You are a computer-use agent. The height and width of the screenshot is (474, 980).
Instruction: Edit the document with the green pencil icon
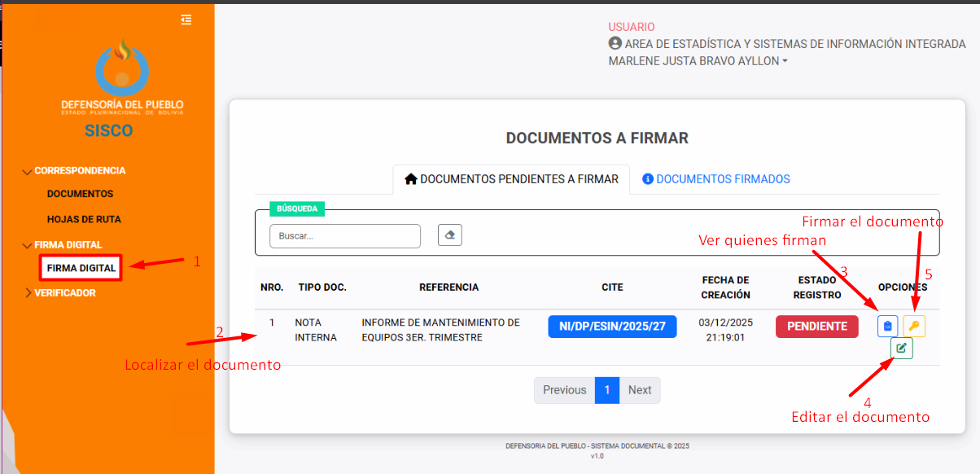point(901,349)
